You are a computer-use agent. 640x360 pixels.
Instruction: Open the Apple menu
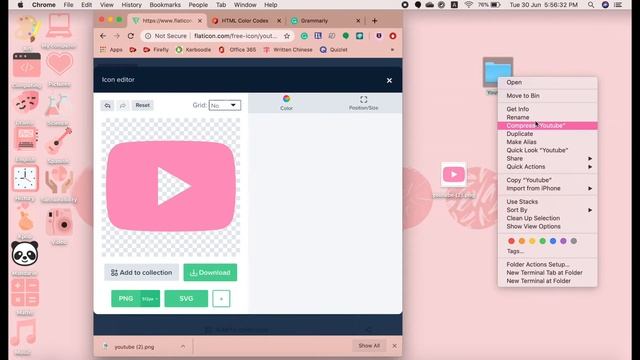point(20,5)
